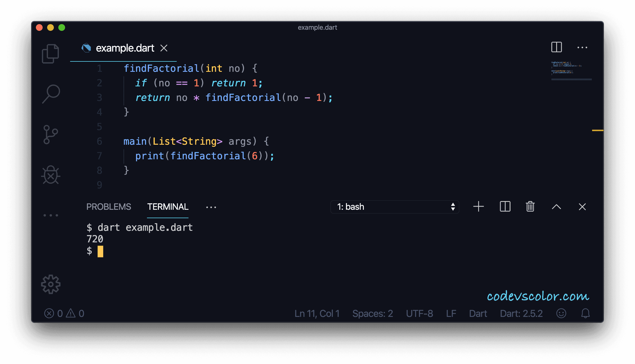The height and width of the screenshot is (364, 635).
Task: Open the Explorer files view
Action: point(50,54)
